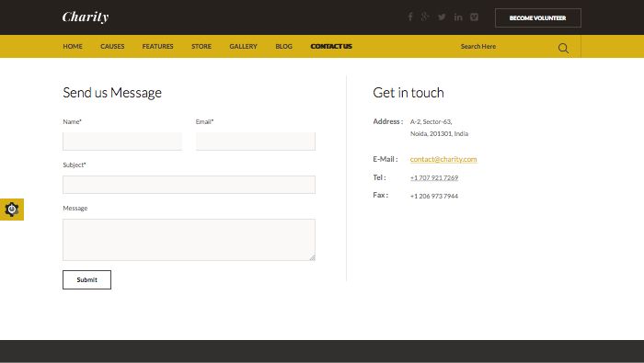Click the Message textarea resize handle
The image size is (644, 363).
click(312, 257)
